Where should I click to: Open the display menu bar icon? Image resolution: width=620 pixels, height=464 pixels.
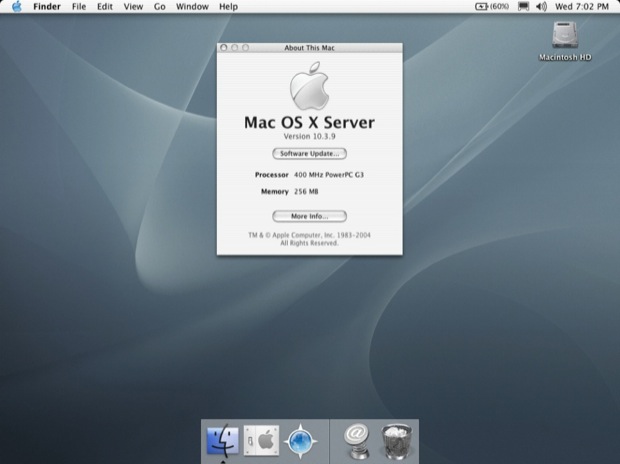coord(523,7)
